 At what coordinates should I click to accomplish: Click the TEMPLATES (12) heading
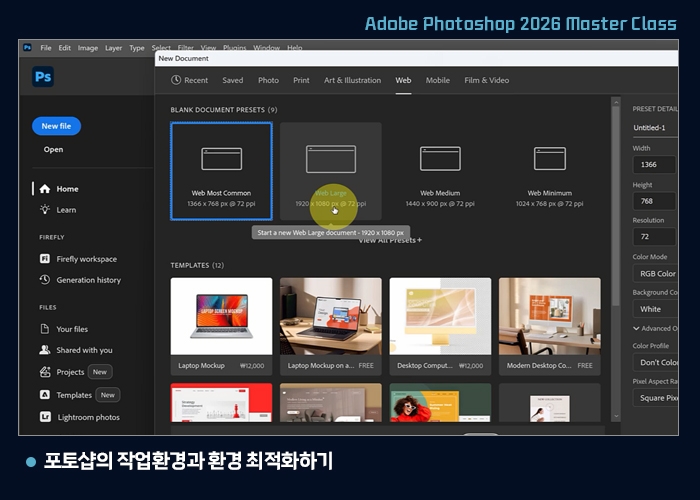(x=197, y=265)
